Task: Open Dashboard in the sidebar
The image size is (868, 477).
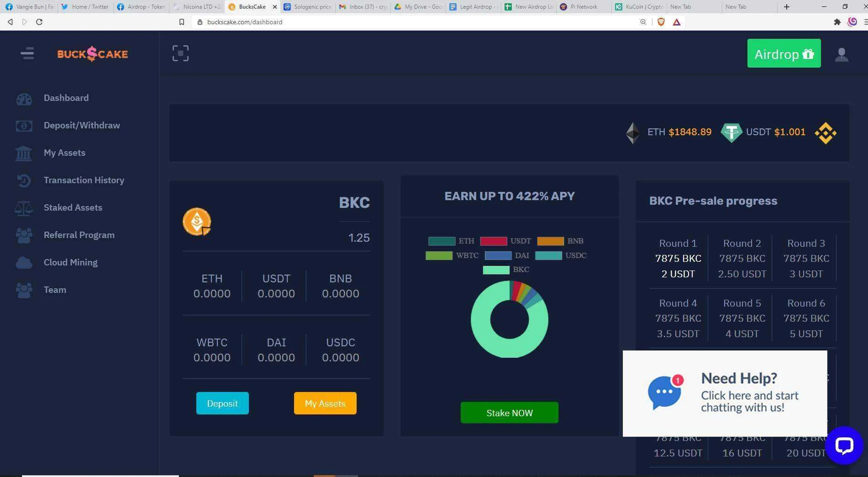Action: click(66, 98)
